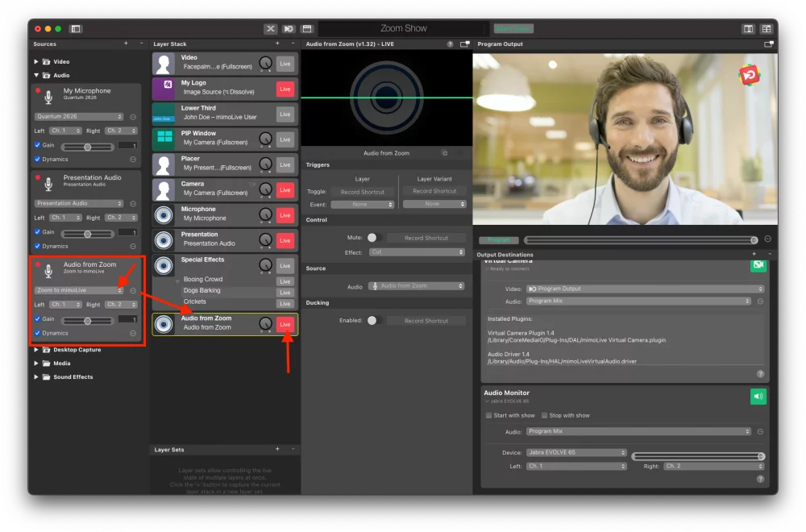The image size is (806, 532).
Task: Click the Program Output video preview
Action: coord(625,139)
